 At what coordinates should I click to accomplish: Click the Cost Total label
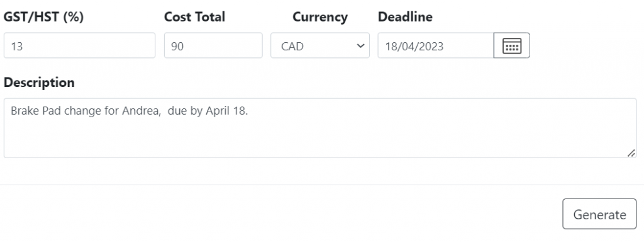pyautogui.click(x=195, y=17)
